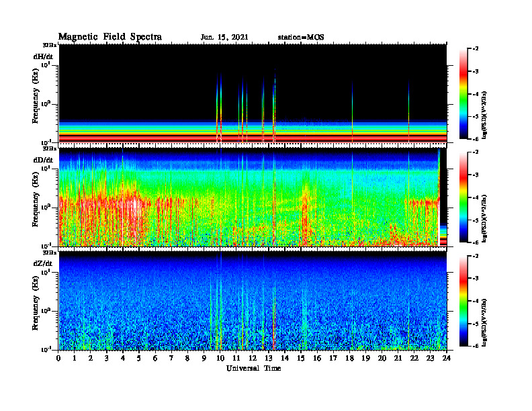Click the 32Hz label atop dD/dt axis

50,148
